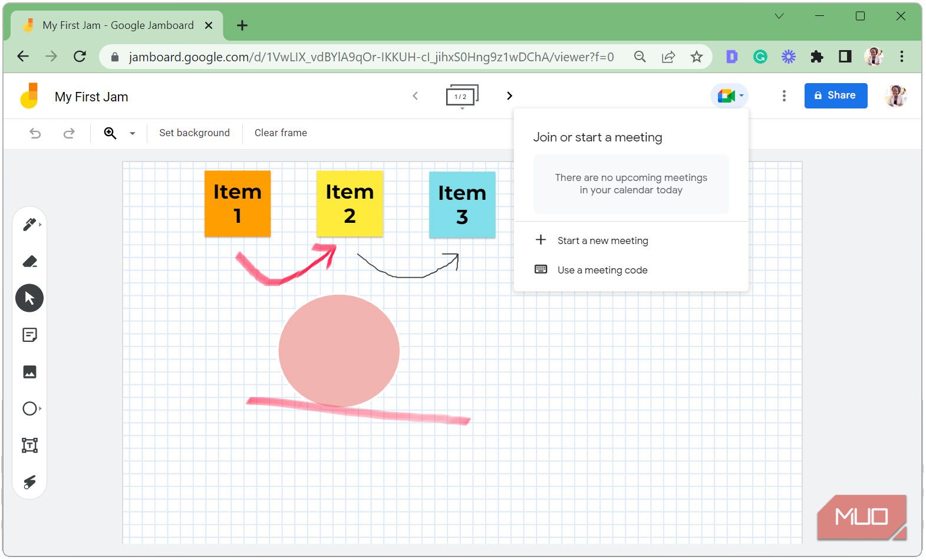Insert an image with Add image tool
The width and height of the screenshot is (926, 560).
coord(29,372)
